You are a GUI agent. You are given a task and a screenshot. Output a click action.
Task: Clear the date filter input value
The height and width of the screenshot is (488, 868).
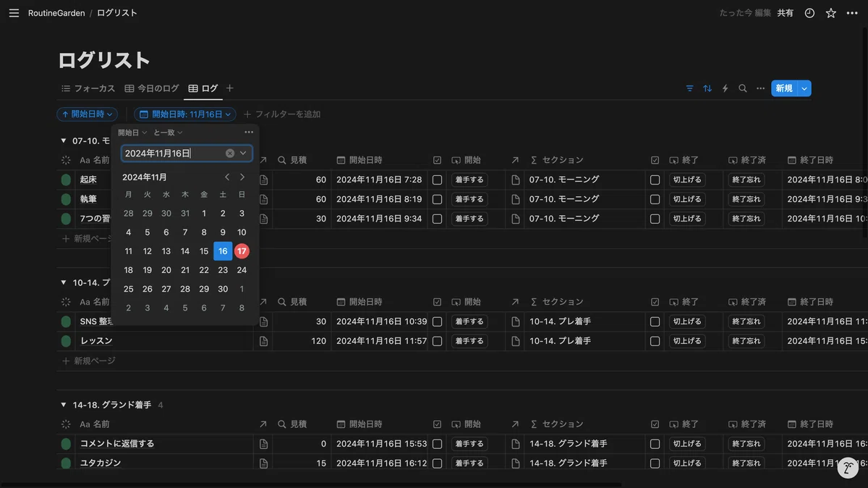click(x=230, y=153)
